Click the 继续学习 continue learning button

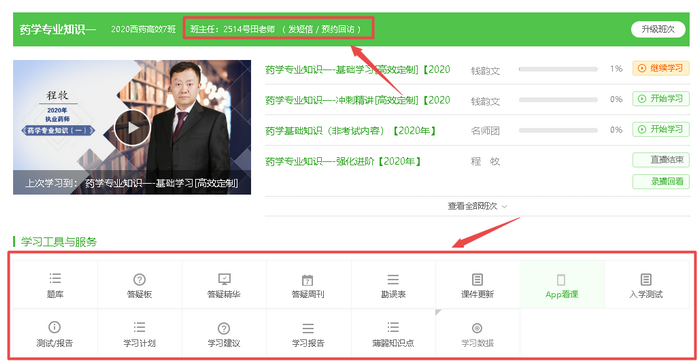661,68
